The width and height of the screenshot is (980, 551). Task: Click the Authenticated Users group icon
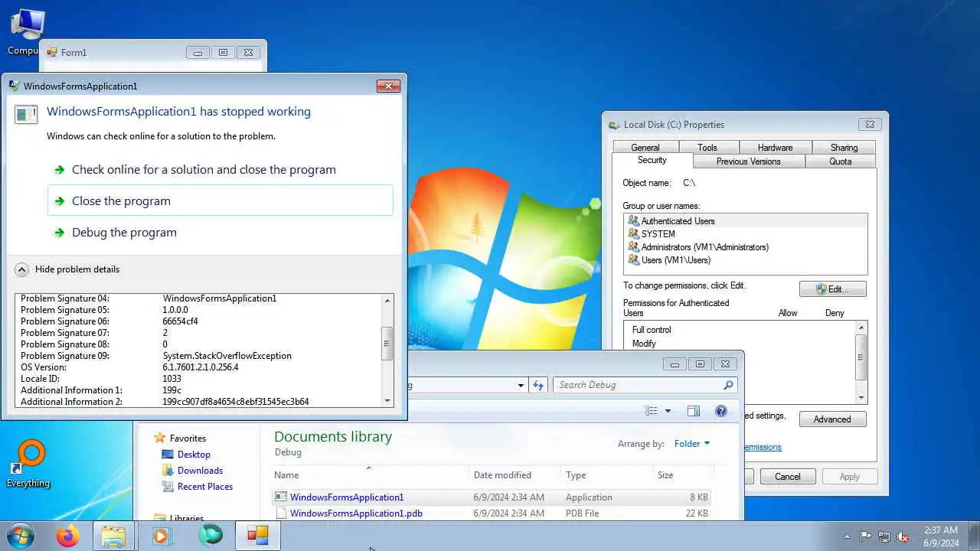point(633,220)
